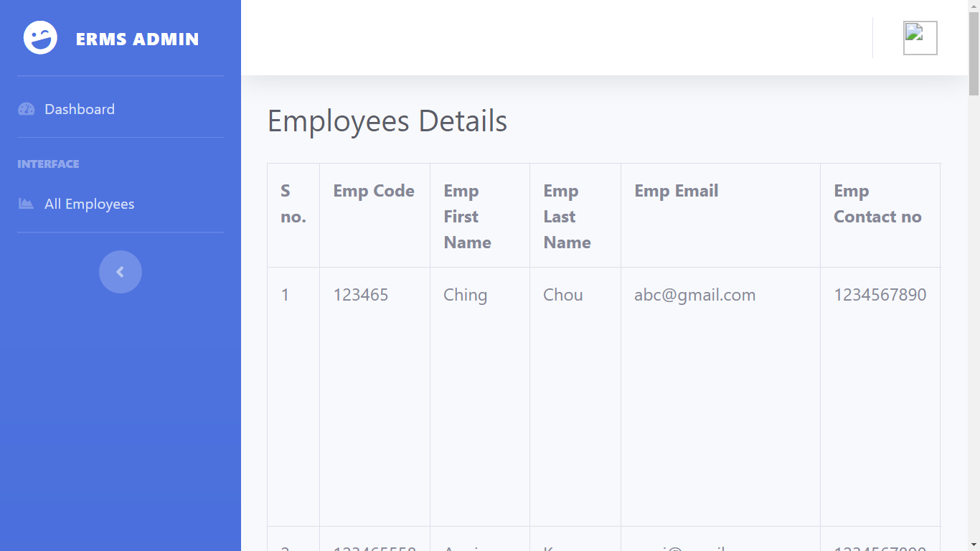The width and height of the screenshot is (980, 551).
Task: Select the gauge icon next to Dashboard text
Action: (x=27, y=108)
